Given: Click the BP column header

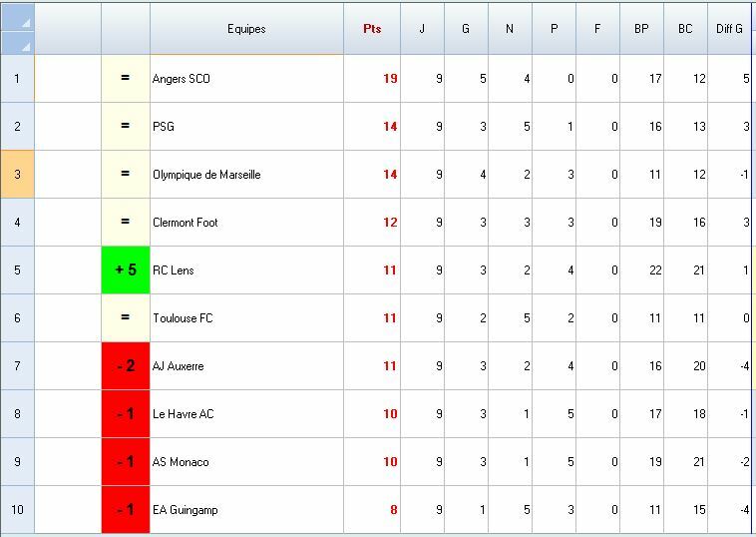Looking at the screenshot, I should point(641,29).
